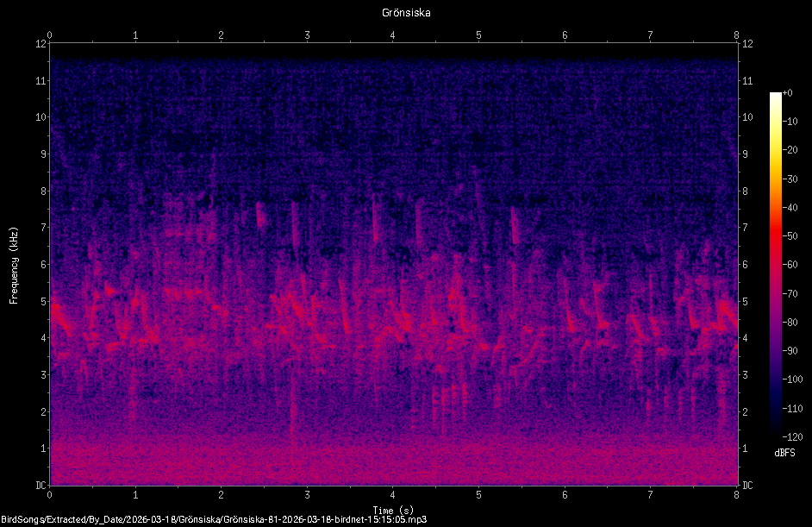Click the 3 second mark on bottom time axis
This screenshot has width=812, height=527.
[x=307, y=495]
